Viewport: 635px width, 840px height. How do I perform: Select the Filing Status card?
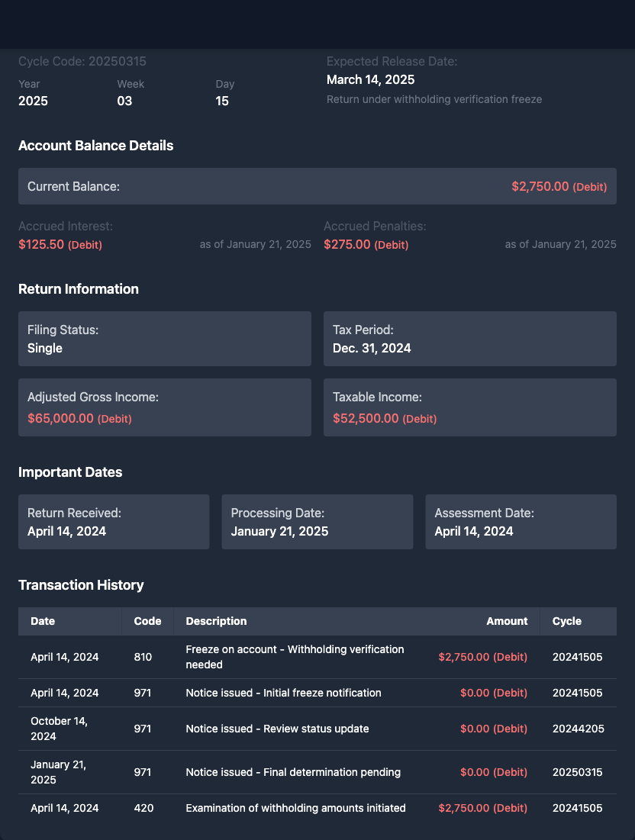164,339
